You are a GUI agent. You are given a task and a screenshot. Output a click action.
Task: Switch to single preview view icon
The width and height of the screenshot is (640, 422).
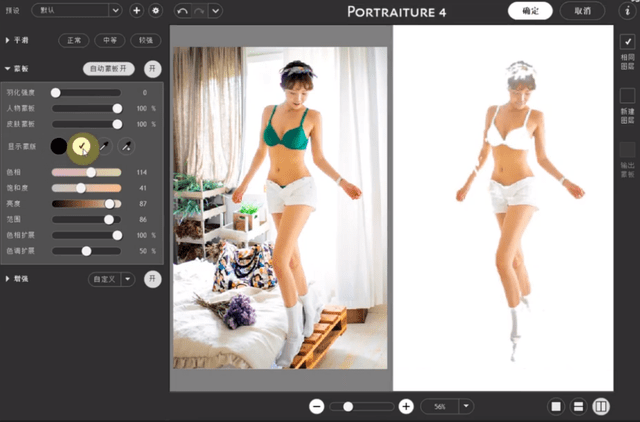(556, 406)
